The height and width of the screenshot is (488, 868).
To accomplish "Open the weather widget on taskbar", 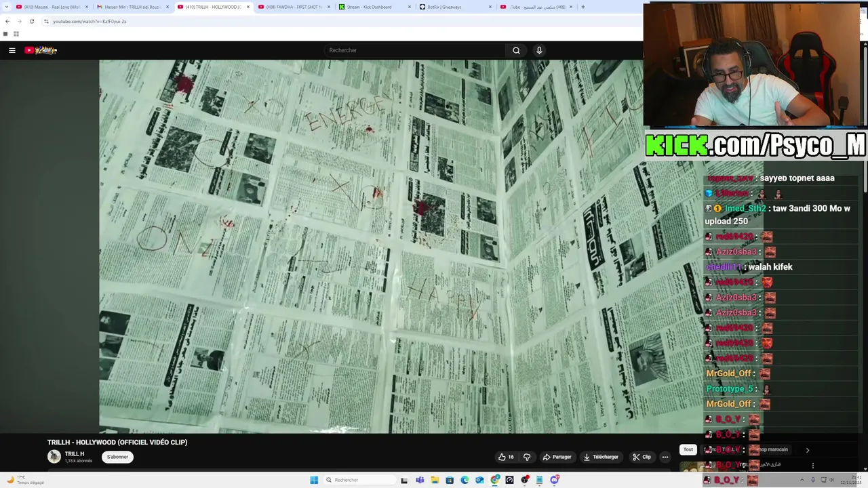I will (25, 480).
